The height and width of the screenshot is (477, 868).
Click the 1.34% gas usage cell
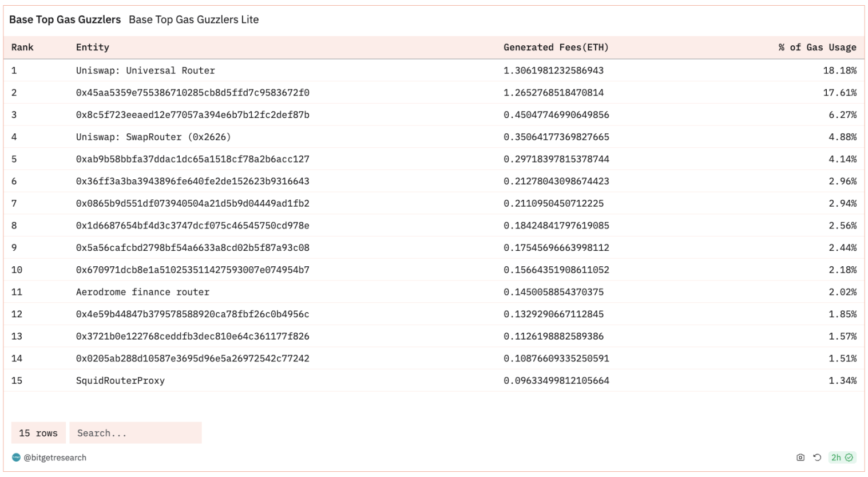[842, 381]
